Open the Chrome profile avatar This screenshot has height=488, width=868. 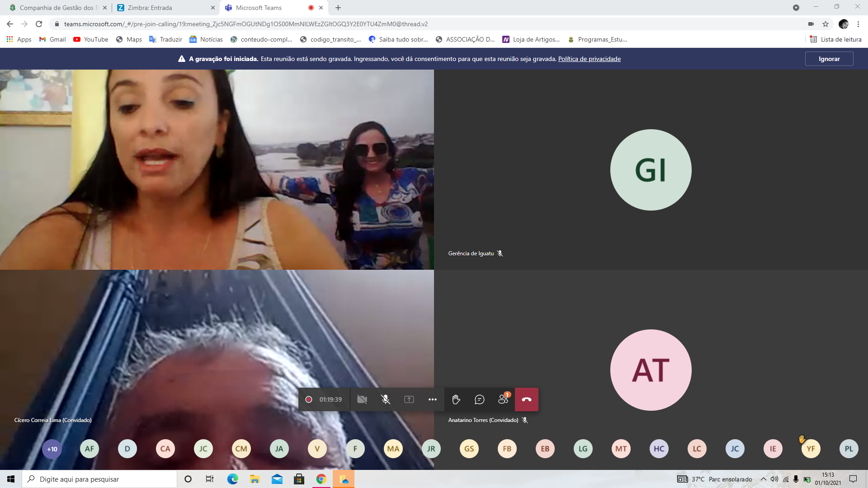844,24
